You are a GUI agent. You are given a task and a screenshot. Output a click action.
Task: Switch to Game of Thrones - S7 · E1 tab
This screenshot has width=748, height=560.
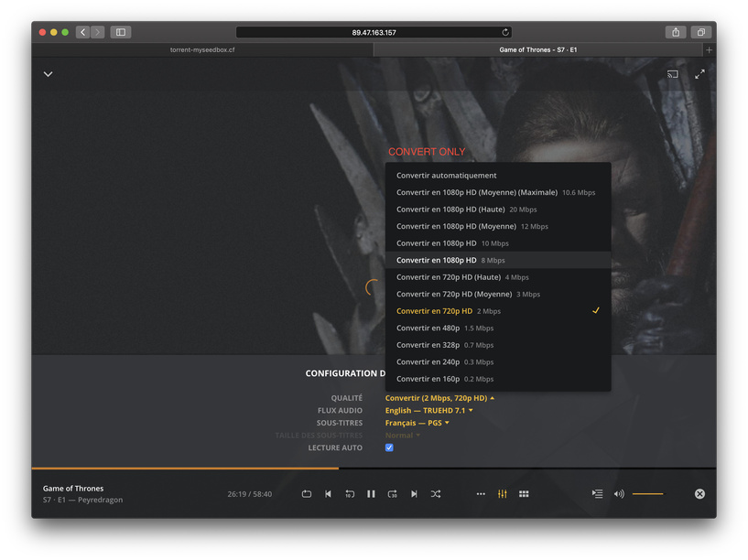coord(538,49)
